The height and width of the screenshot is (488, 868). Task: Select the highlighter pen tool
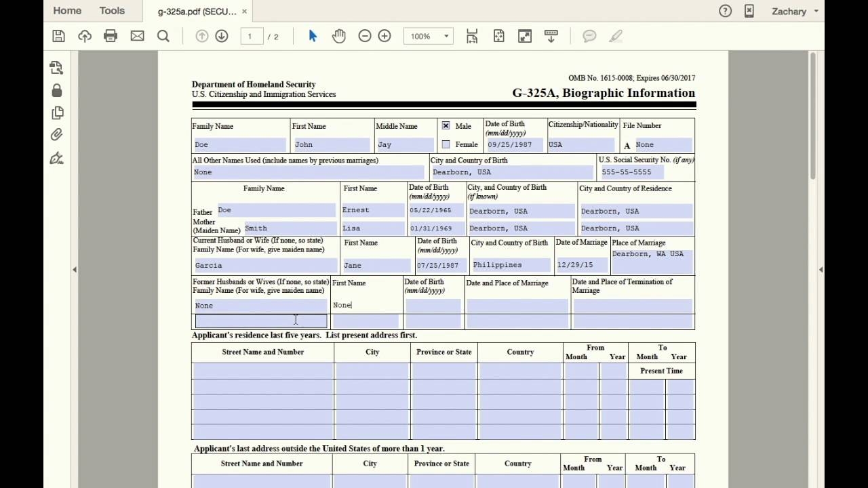tap(616, 36)
